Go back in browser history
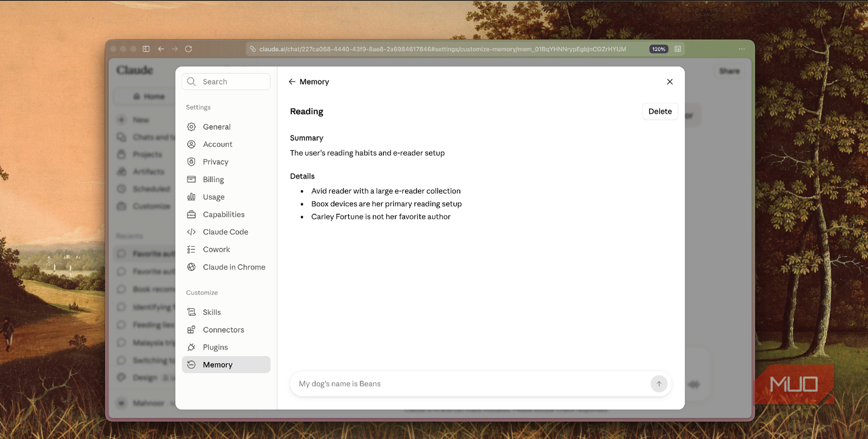The image size is (868, 439). coord(161,49)
